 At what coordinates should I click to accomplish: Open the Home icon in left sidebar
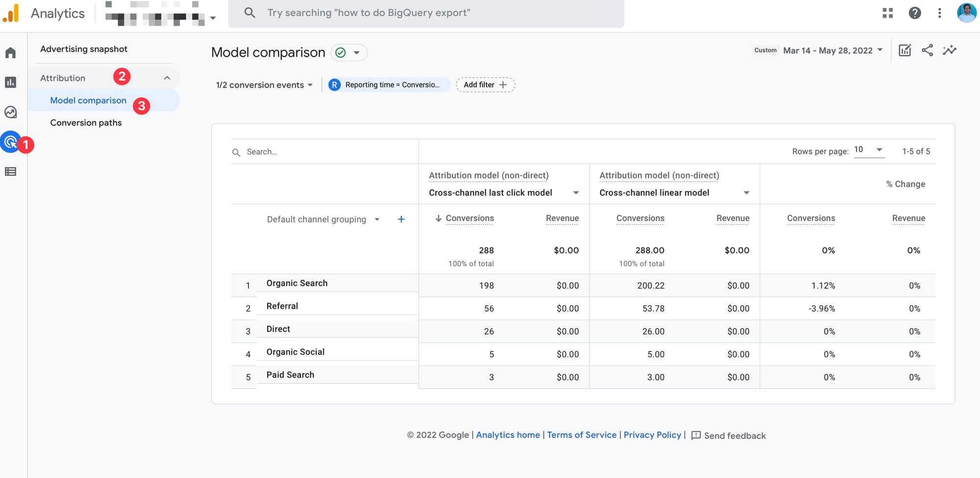11,52
